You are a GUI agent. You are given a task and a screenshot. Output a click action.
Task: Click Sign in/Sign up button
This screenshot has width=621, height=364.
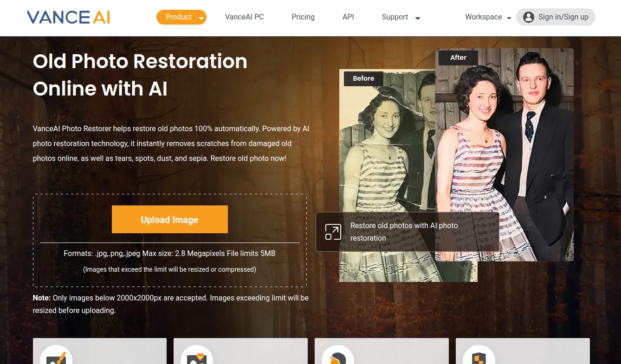pos(556,17)
